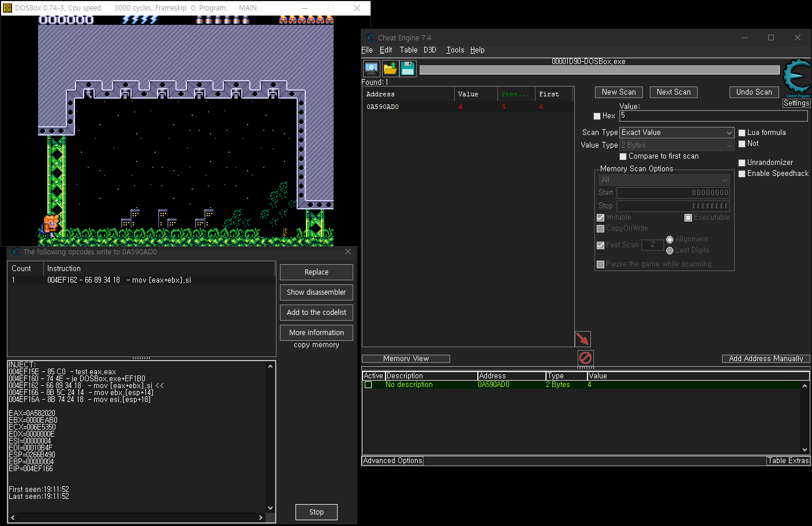Click the Stop address field
Viewport: 812px width, 526px height.
[673, 206]
